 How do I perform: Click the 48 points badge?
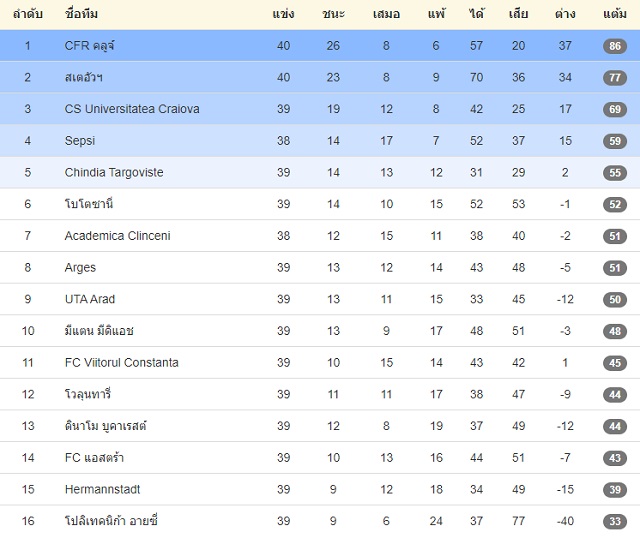[x=615, y=331]
